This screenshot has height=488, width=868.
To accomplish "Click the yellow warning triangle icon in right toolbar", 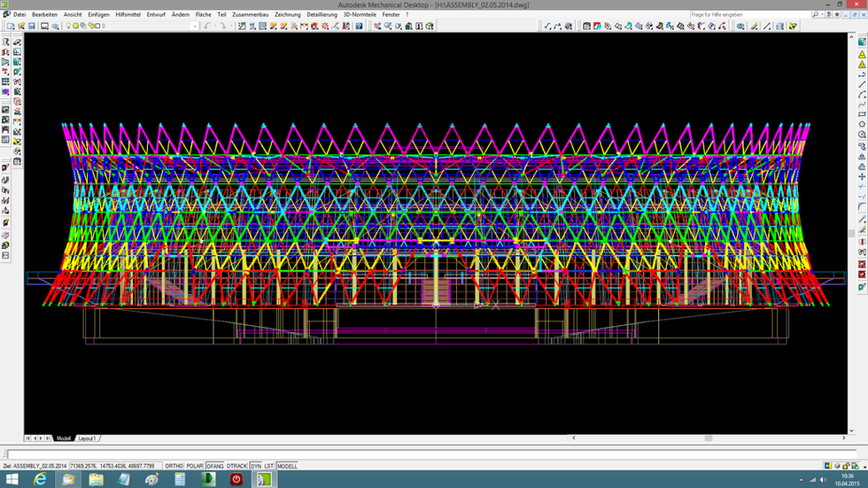I will (862, 54).
